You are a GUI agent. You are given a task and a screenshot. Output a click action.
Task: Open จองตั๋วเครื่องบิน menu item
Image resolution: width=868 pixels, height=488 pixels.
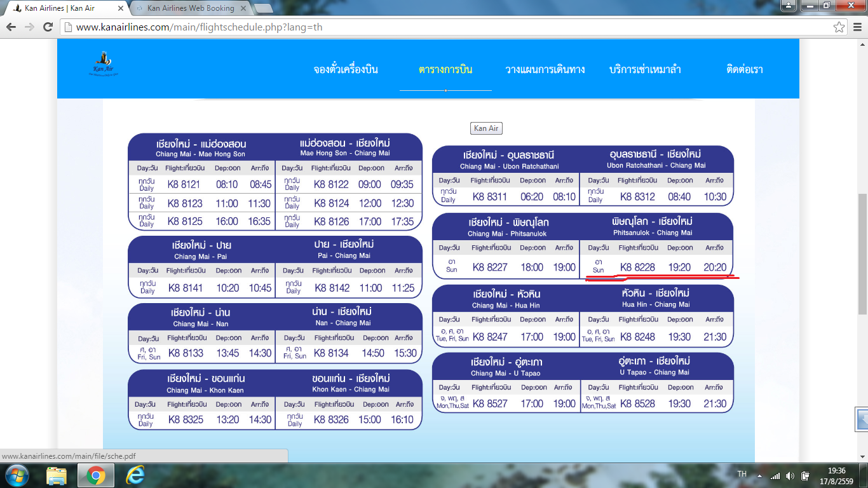click(346, 69)
